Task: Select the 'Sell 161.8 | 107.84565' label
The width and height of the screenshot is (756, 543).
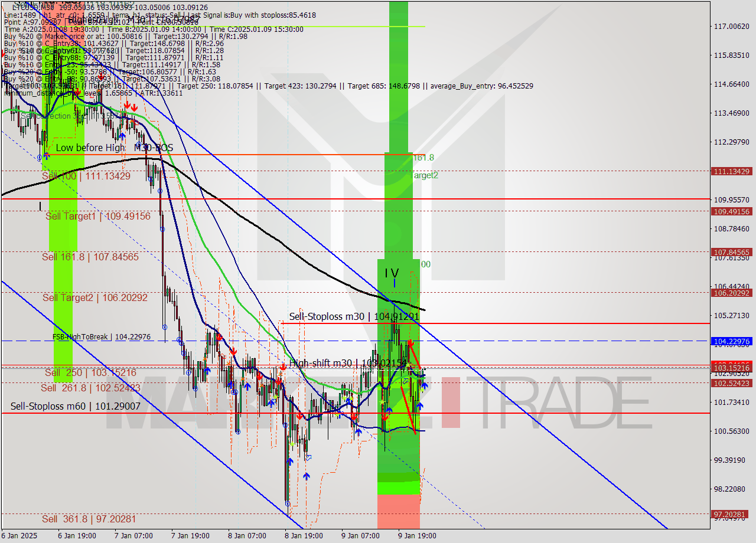Action: pyautogui.click(x=90, y=257)
